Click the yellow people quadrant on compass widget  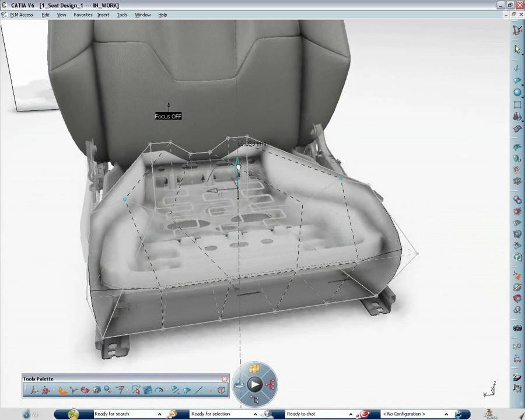click(x=254, y=369)
